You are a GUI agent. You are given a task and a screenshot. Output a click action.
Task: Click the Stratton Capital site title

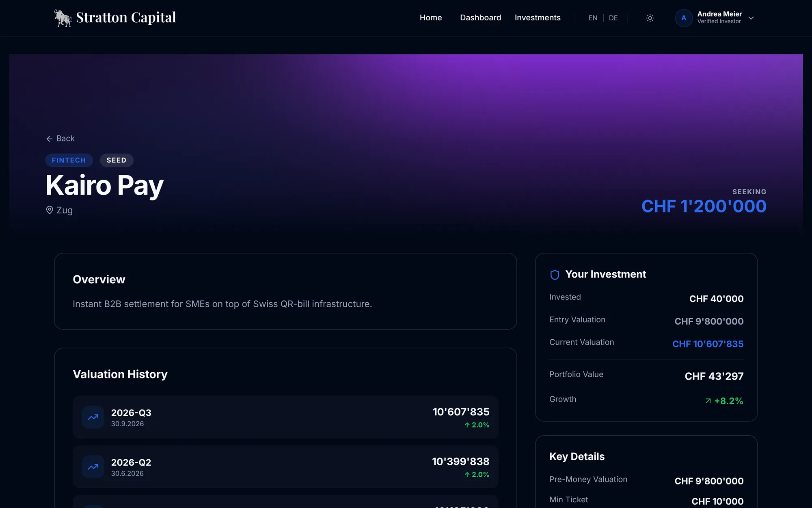point(126,17)
